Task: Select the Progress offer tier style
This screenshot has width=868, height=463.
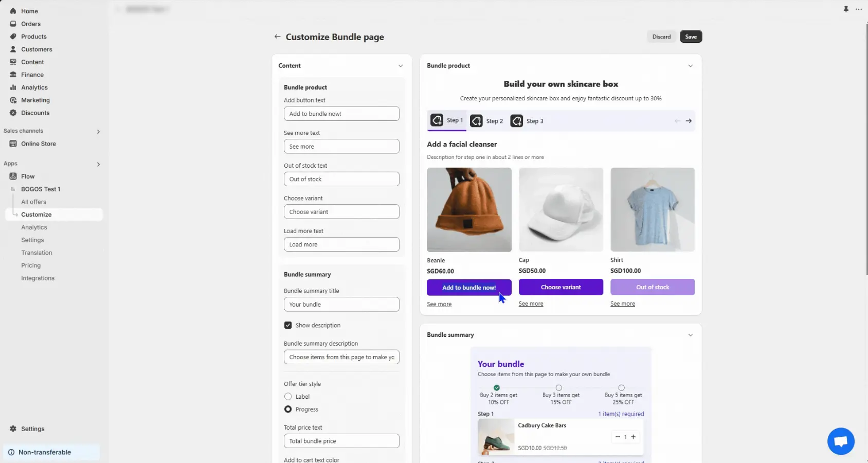Action: (288, 409)
